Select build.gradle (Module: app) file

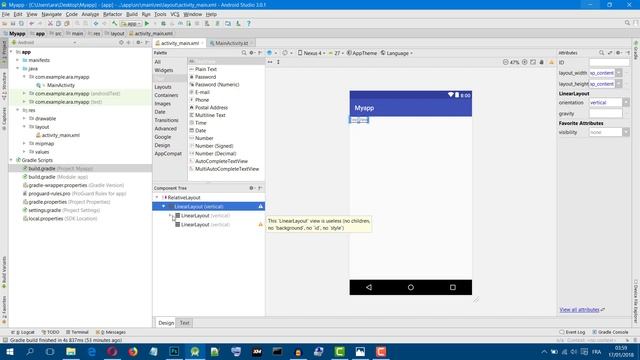click(x=56, y=177)
